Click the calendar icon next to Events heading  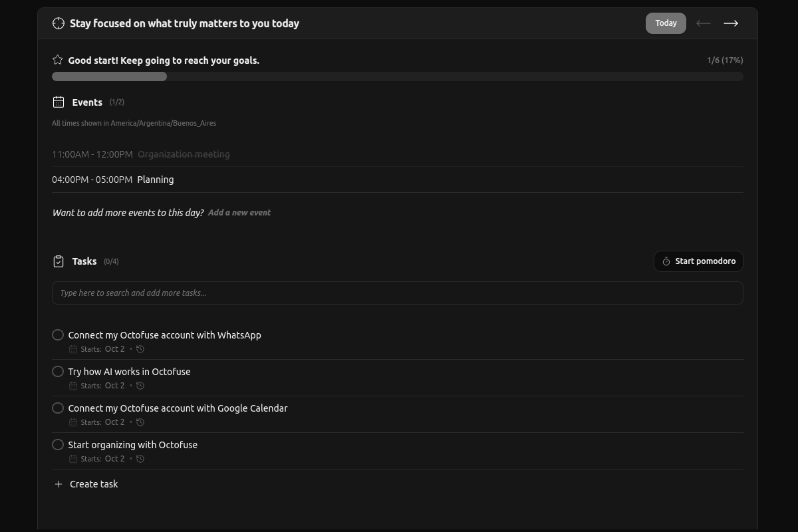click(58, 102)
